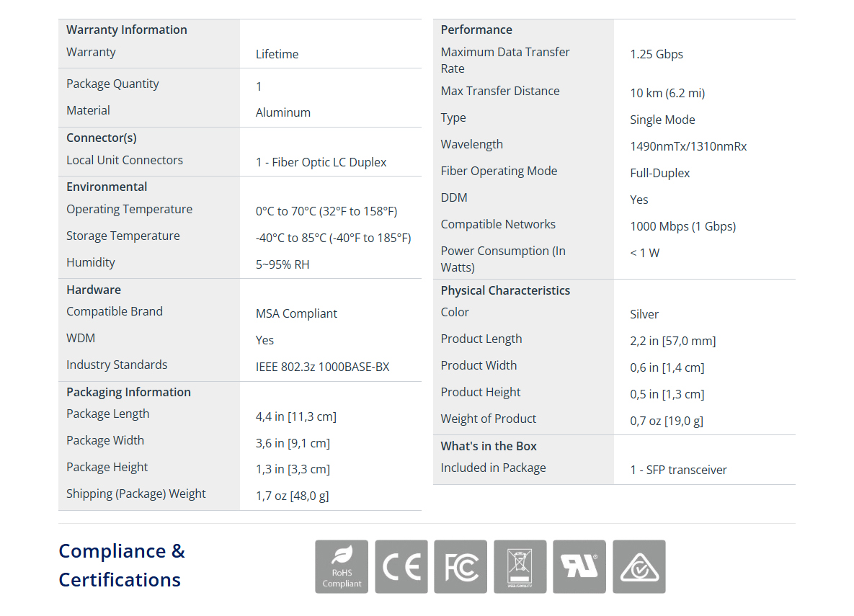Click the Package Quantity label

112,84
